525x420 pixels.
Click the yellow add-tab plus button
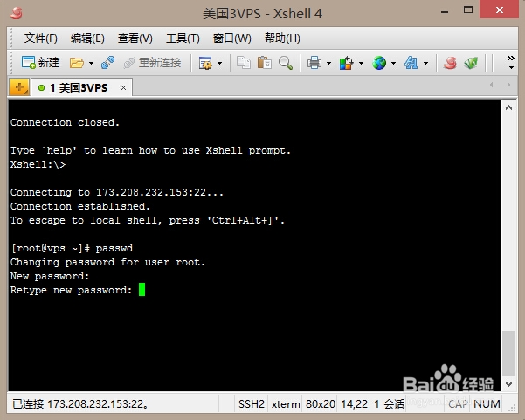tap(19, 87)
